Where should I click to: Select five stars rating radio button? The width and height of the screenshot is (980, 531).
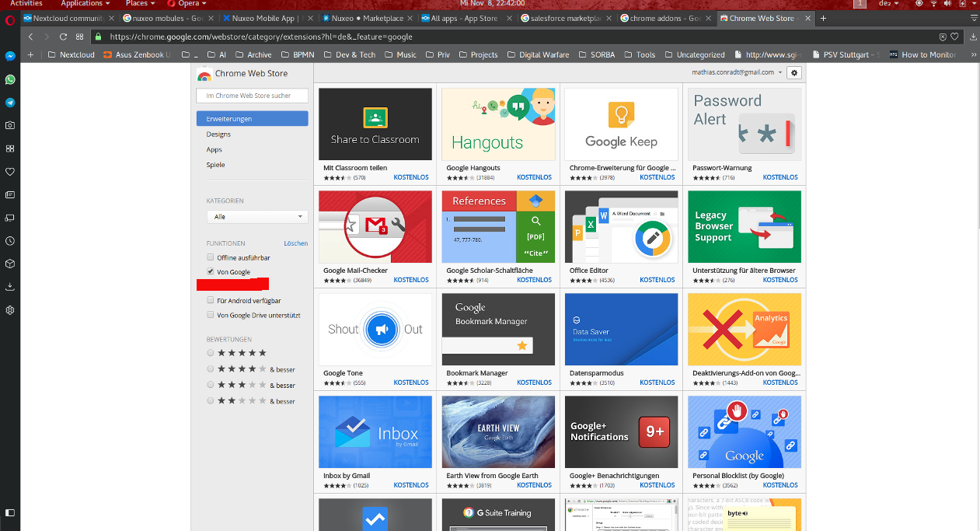click(x=211, y=353)
